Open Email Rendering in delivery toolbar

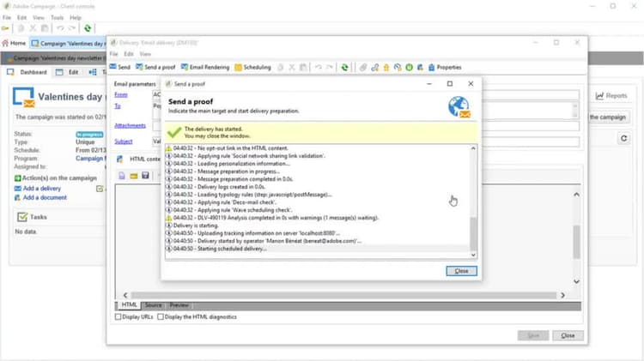(205, 67)
